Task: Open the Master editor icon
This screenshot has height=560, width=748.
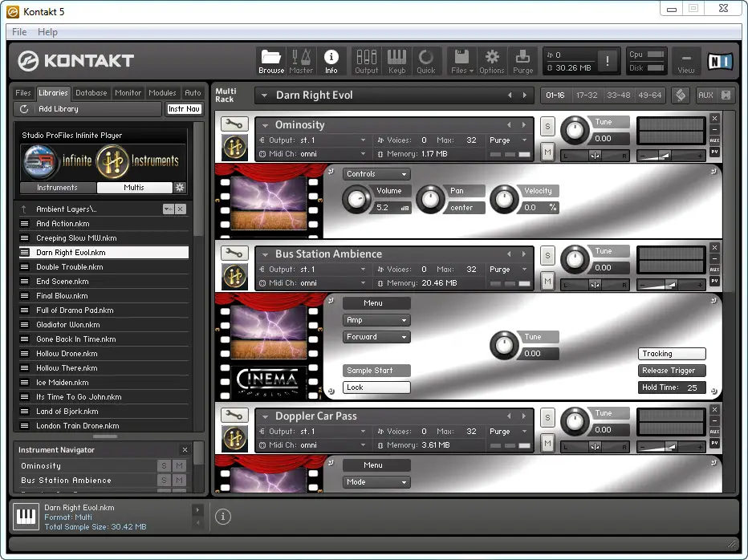Action: tap(301, 61)
